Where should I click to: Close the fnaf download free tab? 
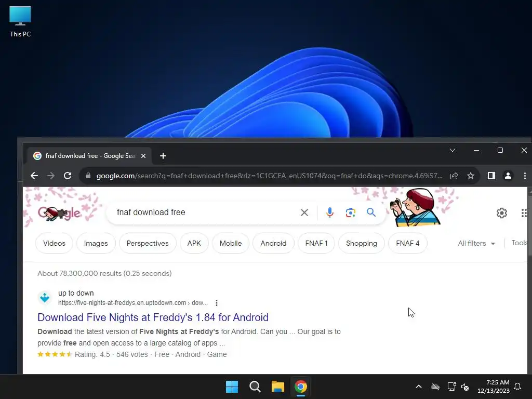coord(143,156)
